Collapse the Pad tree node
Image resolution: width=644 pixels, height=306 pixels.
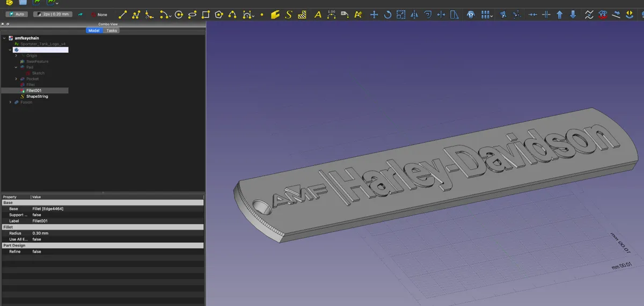tap(16, 67)
